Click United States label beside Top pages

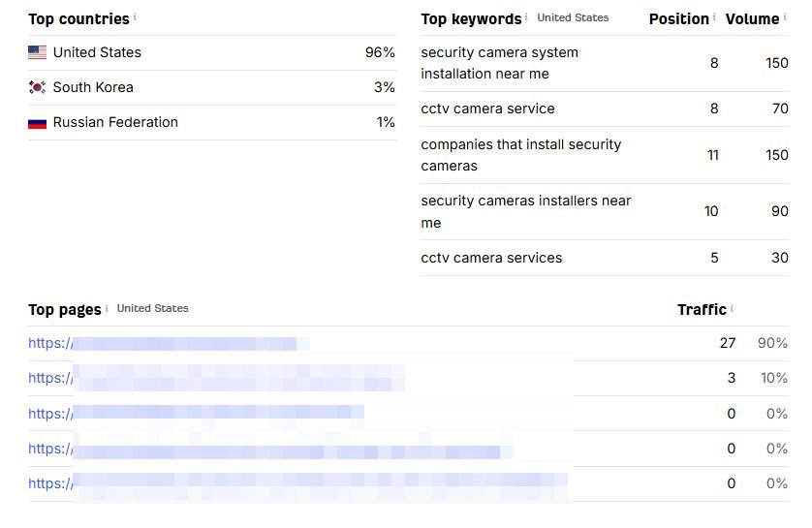(152, 308)
